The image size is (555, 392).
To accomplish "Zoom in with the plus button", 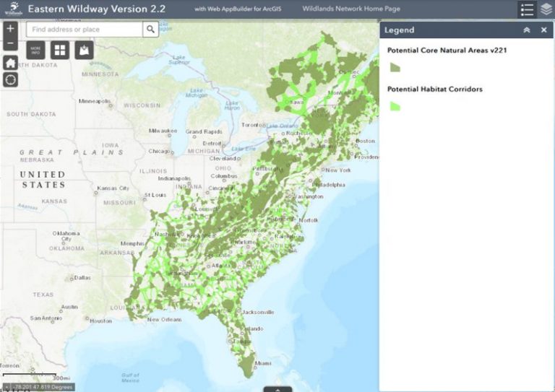I will pos(10,29).
